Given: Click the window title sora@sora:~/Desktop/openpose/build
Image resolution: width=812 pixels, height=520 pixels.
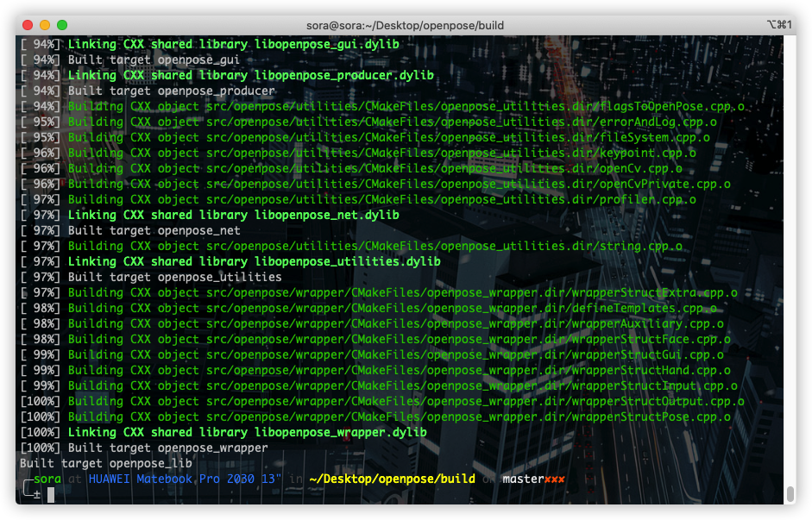Looking at the screenshot, I should tap(405, 25).
